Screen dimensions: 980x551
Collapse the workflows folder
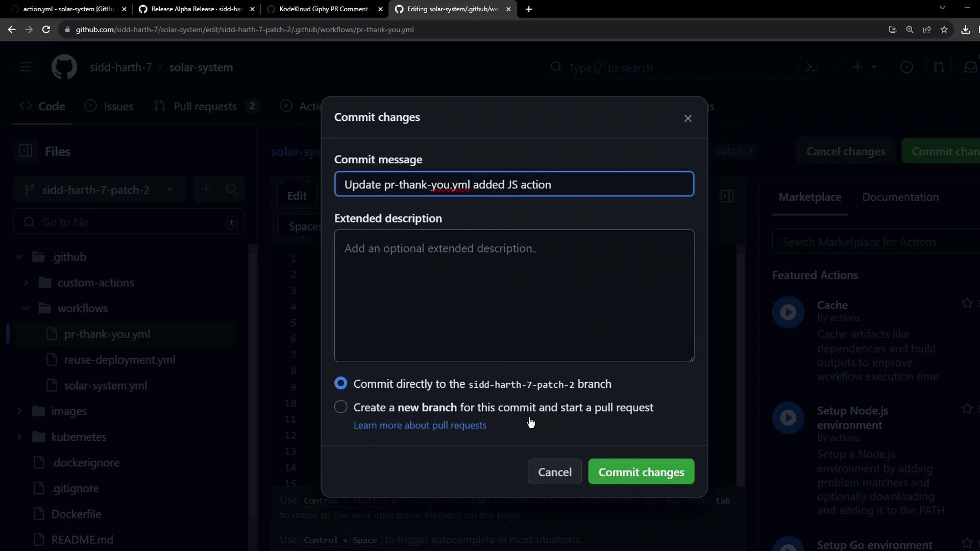click(x=26, y=308)
